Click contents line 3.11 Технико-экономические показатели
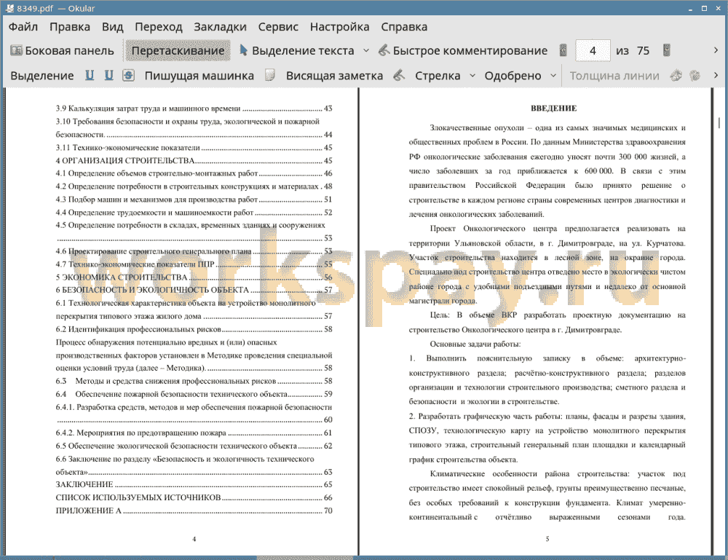This screenshot has height=560, width=728. [x=194, y=147]
